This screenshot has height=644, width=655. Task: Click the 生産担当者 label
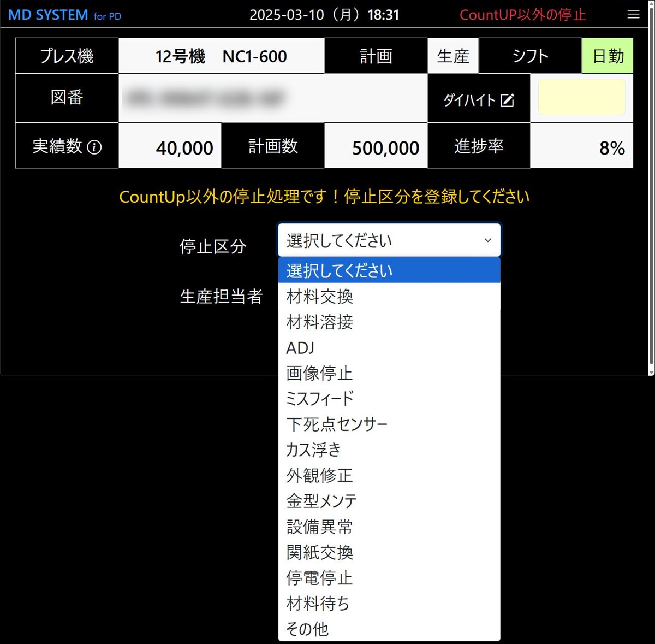[x=222, y=297]
